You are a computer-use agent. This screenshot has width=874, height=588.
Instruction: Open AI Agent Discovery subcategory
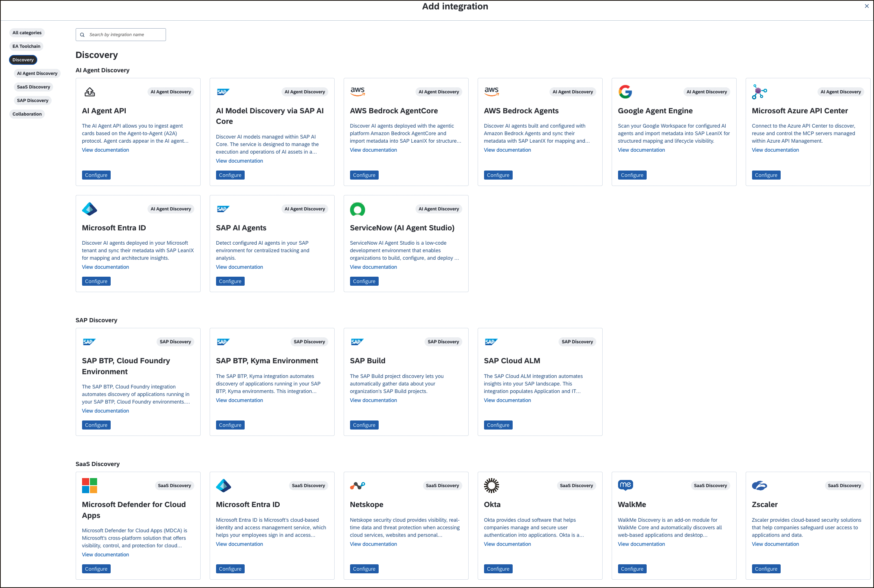pos(37,73)
